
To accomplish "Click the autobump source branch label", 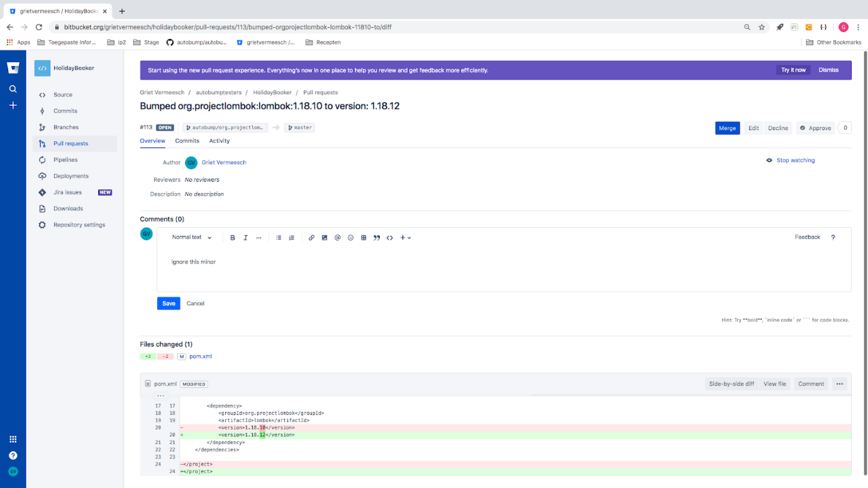I will pyautogui.click(x=225, y=128).
